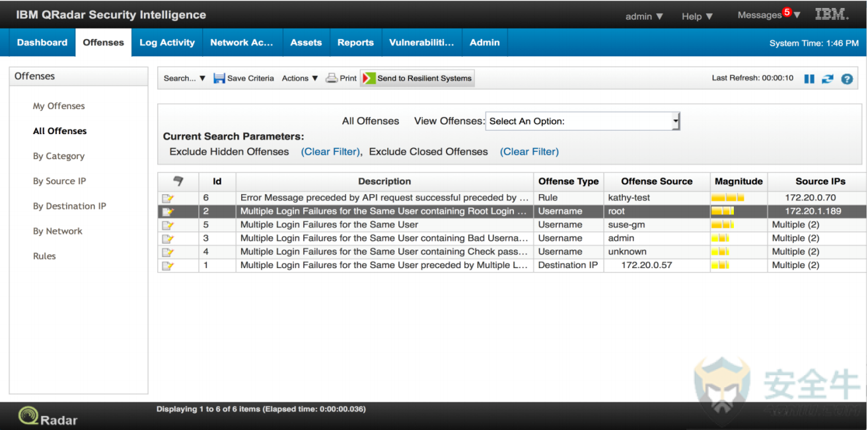Browse offenses By Source IP
This screenshot has width=868, height=430.
point(59,182)
